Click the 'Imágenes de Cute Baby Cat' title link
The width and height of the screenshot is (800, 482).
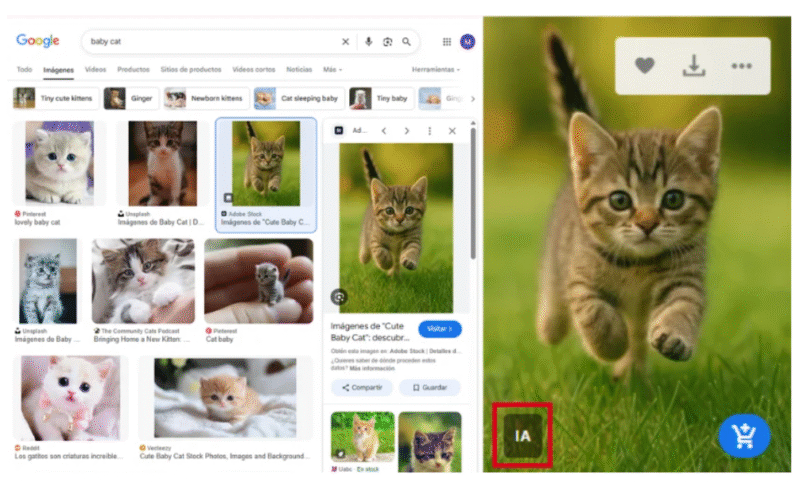coord(369,332)
